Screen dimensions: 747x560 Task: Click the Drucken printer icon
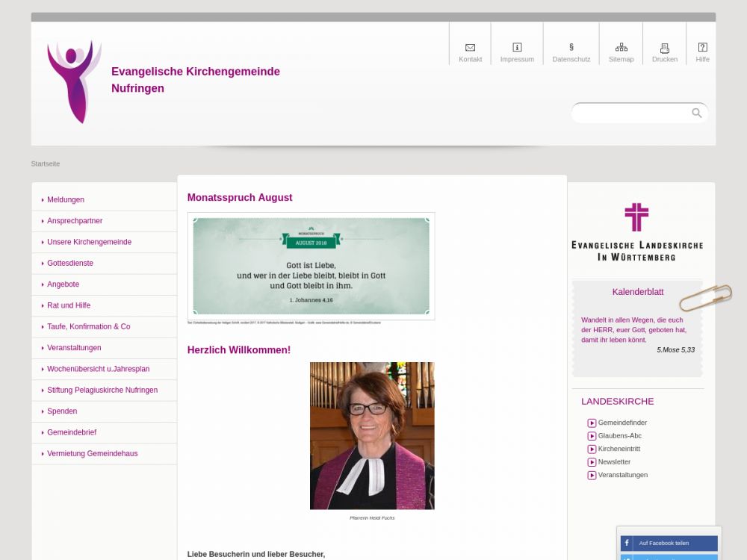(664, 48)
